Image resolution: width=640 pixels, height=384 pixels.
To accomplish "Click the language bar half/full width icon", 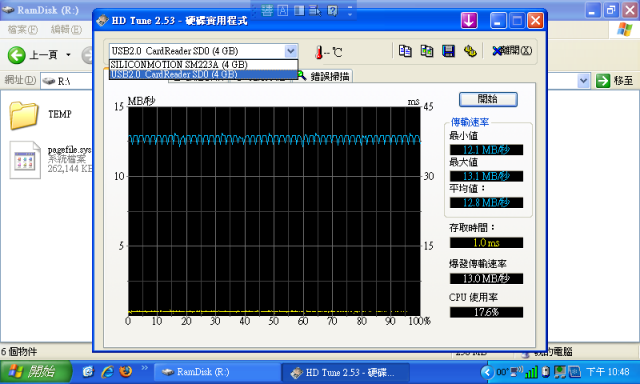I will (x=299, y=11).
